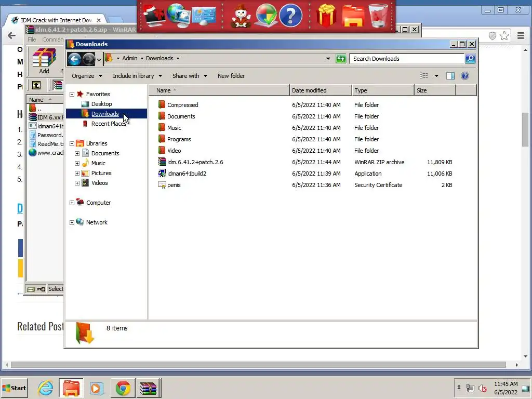Open Chrome's hamburger menu

[521, 36]
